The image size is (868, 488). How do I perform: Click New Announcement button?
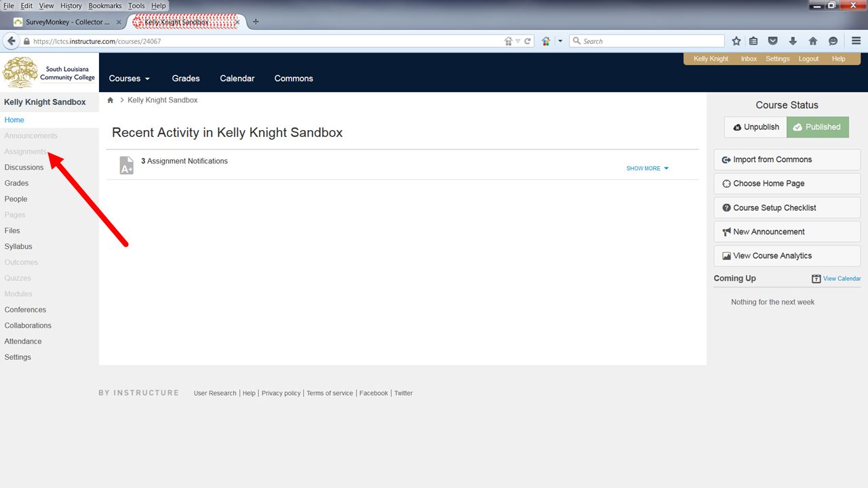click(x=787, y=232)
